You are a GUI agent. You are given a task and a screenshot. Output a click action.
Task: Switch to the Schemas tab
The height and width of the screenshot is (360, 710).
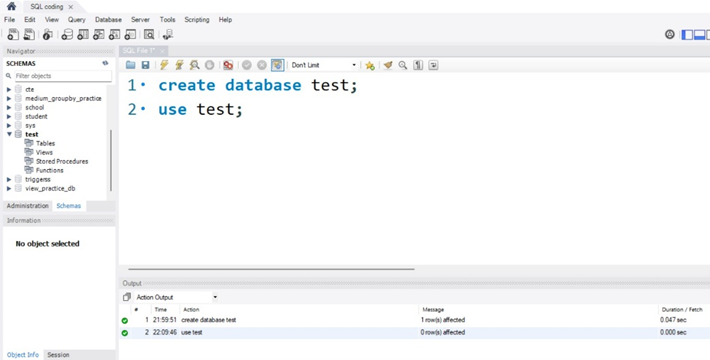click(69, 206)
